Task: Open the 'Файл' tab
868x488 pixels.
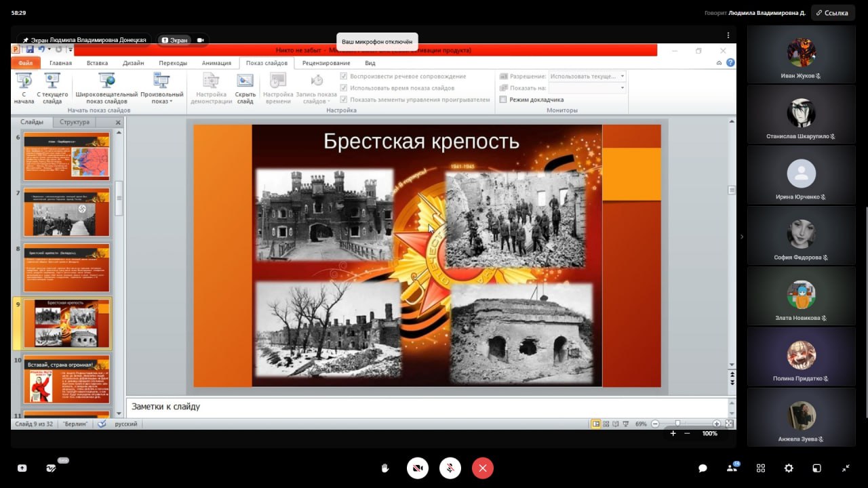Action: [x=26, y=63]
